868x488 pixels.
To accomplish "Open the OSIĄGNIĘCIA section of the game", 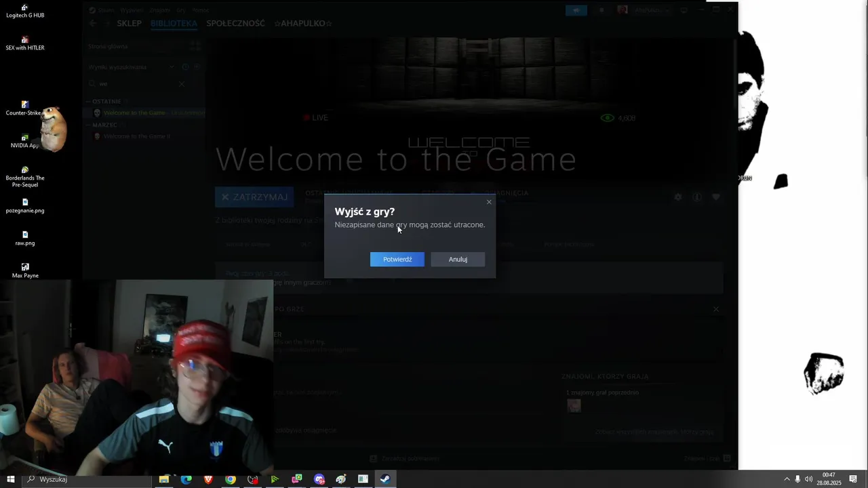I will pos(505,193).
